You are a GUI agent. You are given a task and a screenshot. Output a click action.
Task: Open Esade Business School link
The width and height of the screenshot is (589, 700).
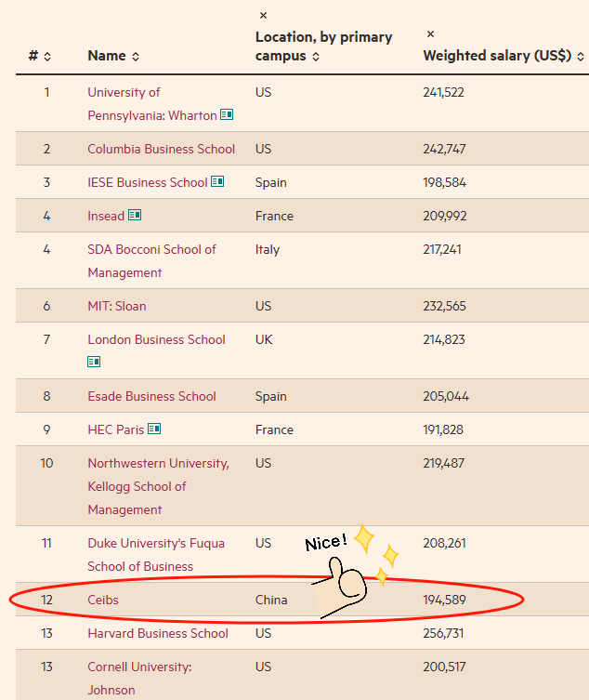pos(151,396)
